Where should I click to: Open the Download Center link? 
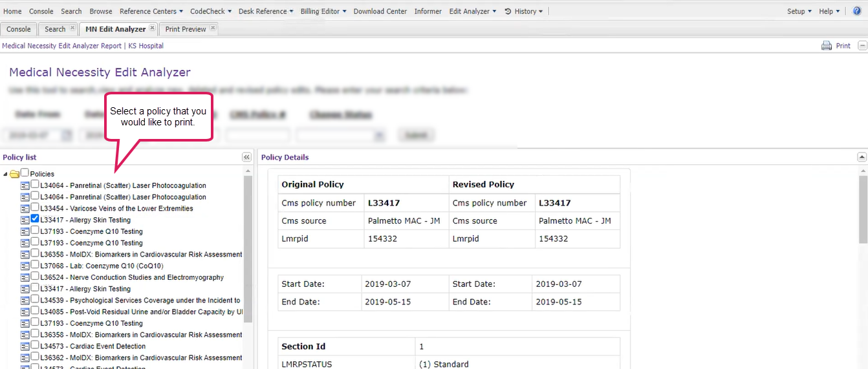pyautogui.click(x=380, y=11)
